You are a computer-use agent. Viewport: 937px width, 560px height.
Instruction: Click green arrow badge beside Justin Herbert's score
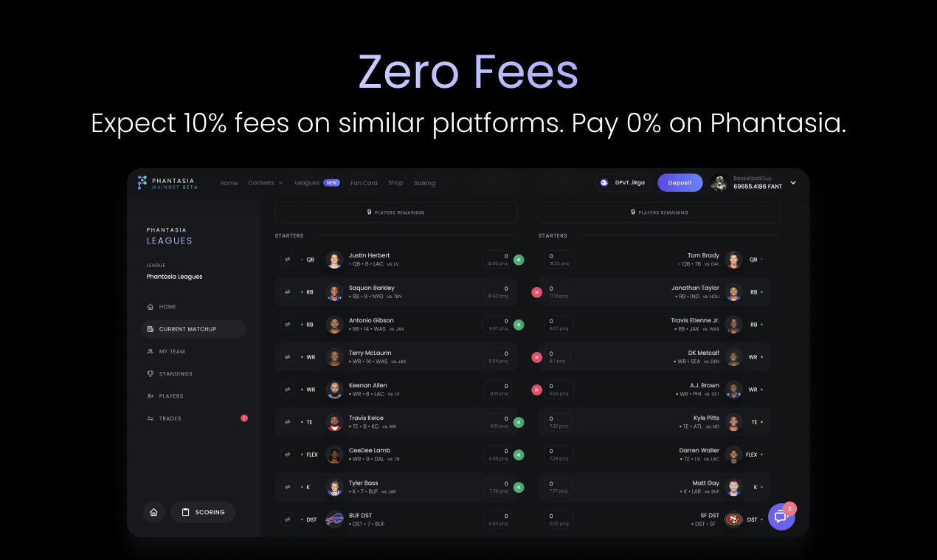point(519,260)
